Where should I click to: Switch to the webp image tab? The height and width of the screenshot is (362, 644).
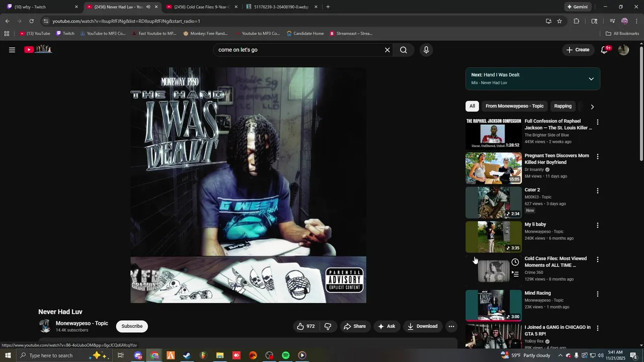[x=281, y=7]
